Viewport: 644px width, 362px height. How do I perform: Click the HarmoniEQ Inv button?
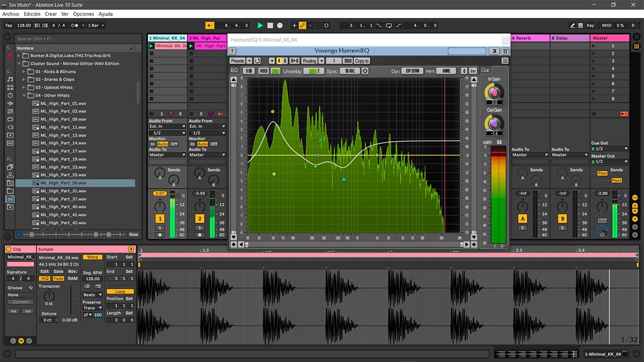[473, 71]
